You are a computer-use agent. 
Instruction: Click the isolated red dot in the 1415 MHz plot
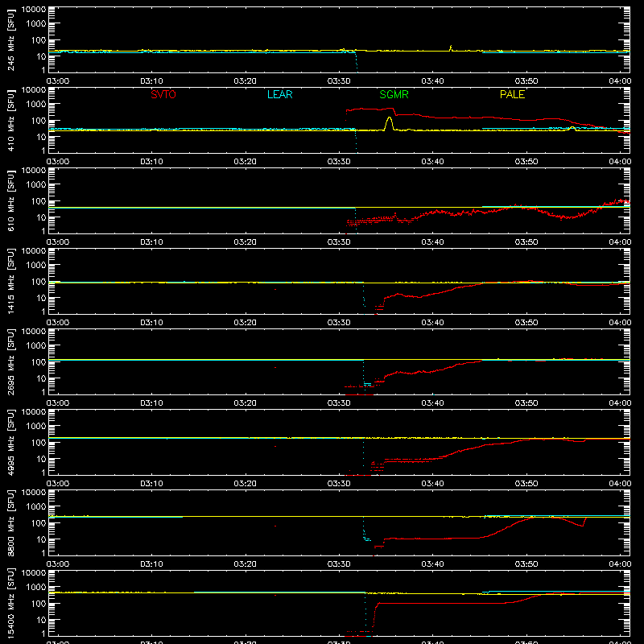click(x=275, y=290)
